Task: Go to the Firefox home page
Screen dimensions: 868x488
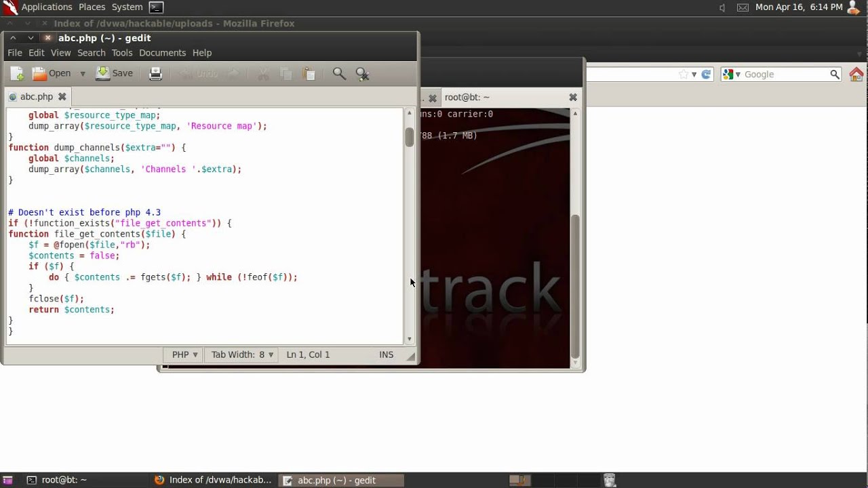Action: click(x=856, y=75)
